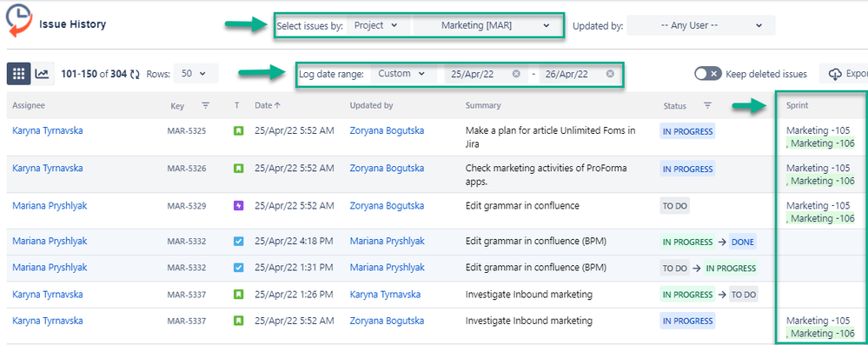The height and width of the screenshot is (345, 868).
Task: Click task icon for MAR-5332 4:18 PM row
Action: tap(238, 242)
